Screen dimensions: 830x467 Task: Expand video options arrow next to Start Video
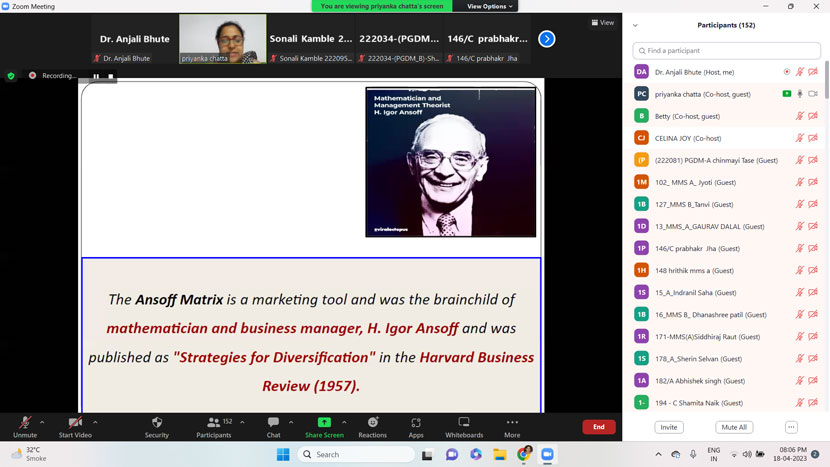pyautogui.click(x=95, y=423)
